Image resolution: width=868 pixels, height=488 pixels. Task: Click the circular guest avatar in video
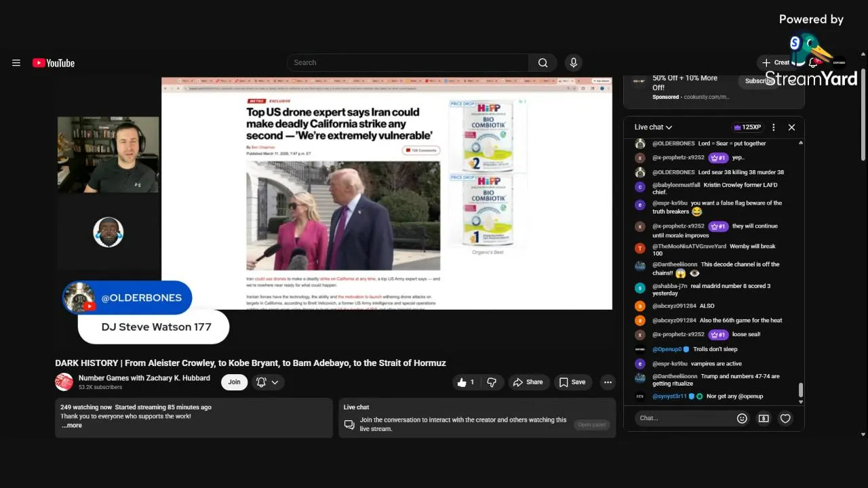[108, 232]
